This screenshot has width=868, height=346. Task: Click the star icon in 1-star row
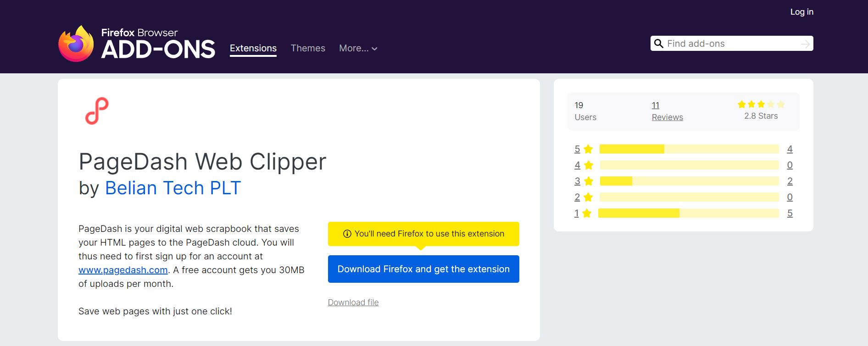(x=587, y=213)
